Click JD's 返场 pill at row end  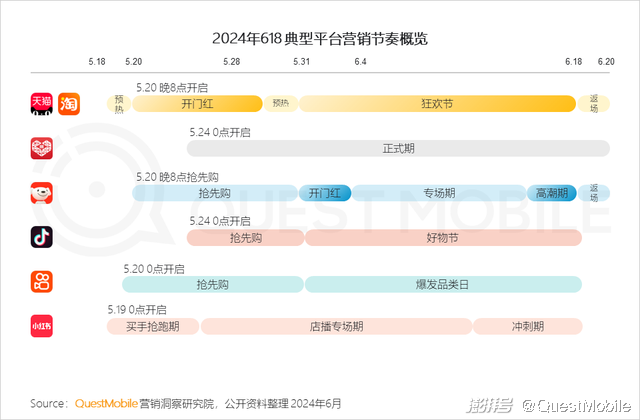click(594, 193)
